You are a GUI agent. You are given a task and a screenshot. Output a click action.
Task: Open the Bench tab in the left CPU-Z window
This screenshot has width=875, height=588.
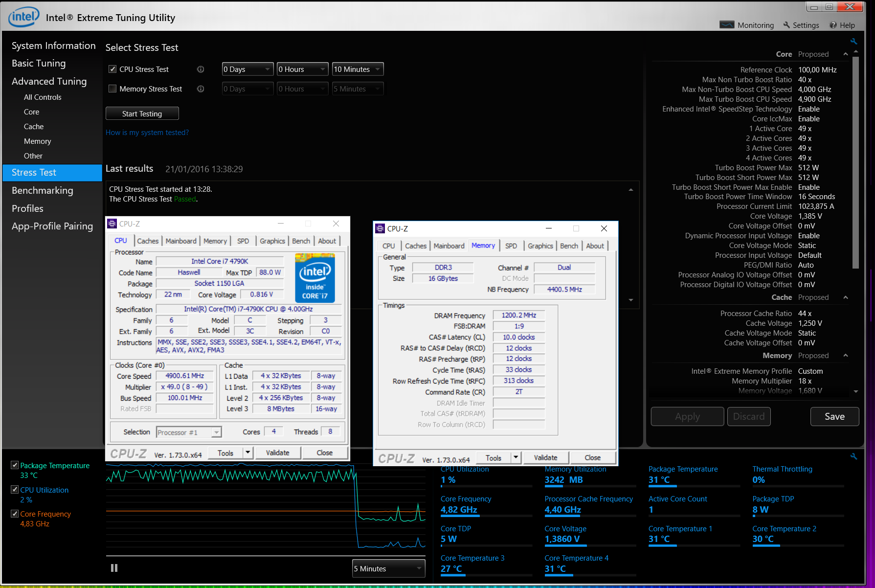point(301,241)
